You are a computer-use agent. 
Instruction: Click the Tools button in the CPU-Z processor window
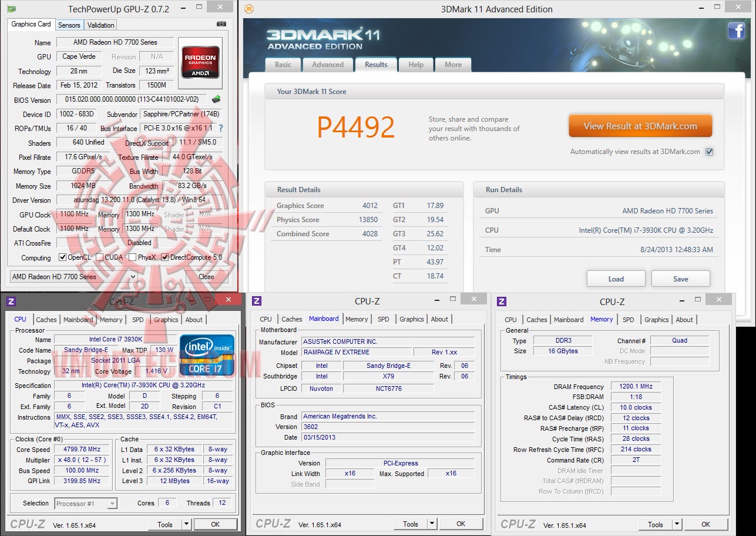pos(165,524)
